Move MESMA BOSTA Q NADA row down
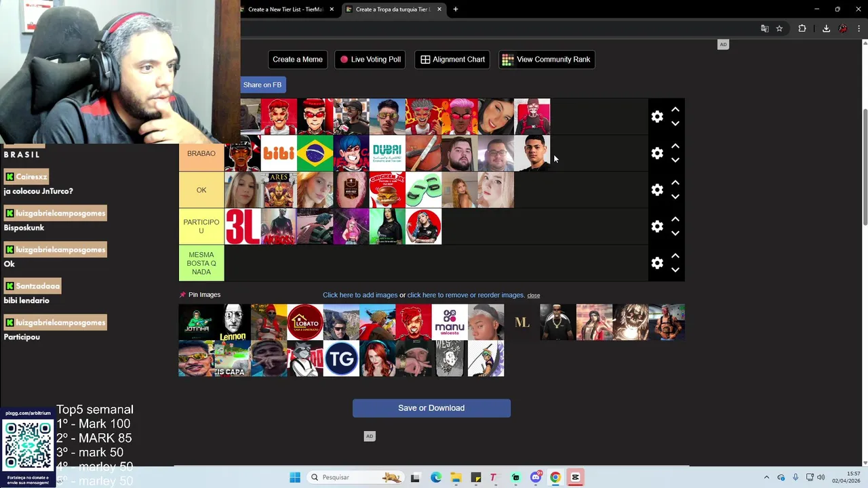 tap(675, 270)
